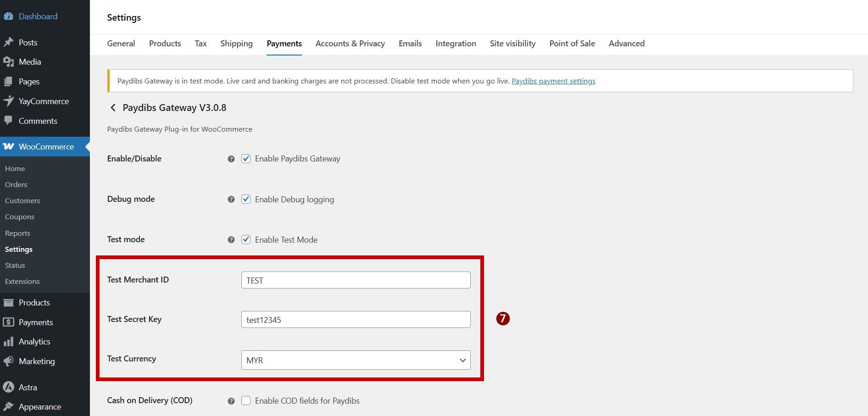The image size is (868, 416).
Task: Click the help icon beside Debug mode
Action: coord(231,200)
